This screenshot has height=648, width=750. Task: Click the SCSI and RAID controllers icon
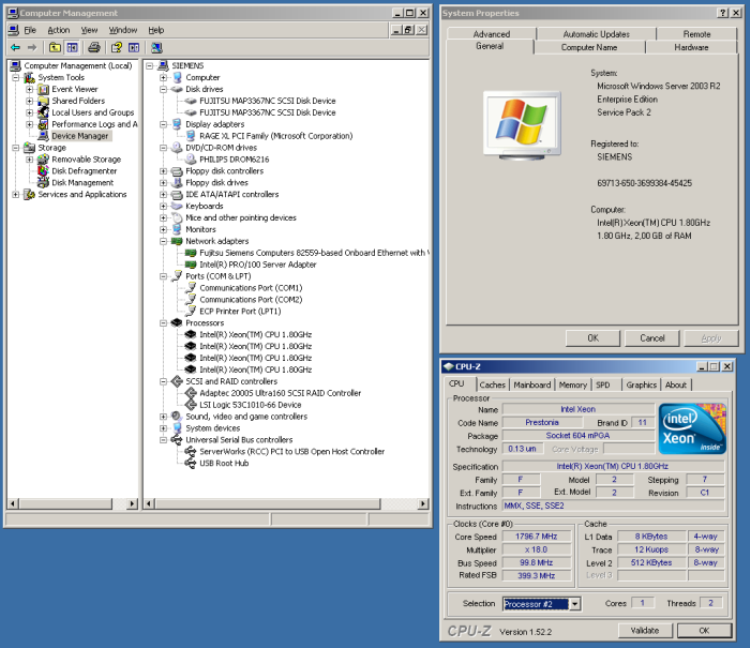(x=177, y=381)
